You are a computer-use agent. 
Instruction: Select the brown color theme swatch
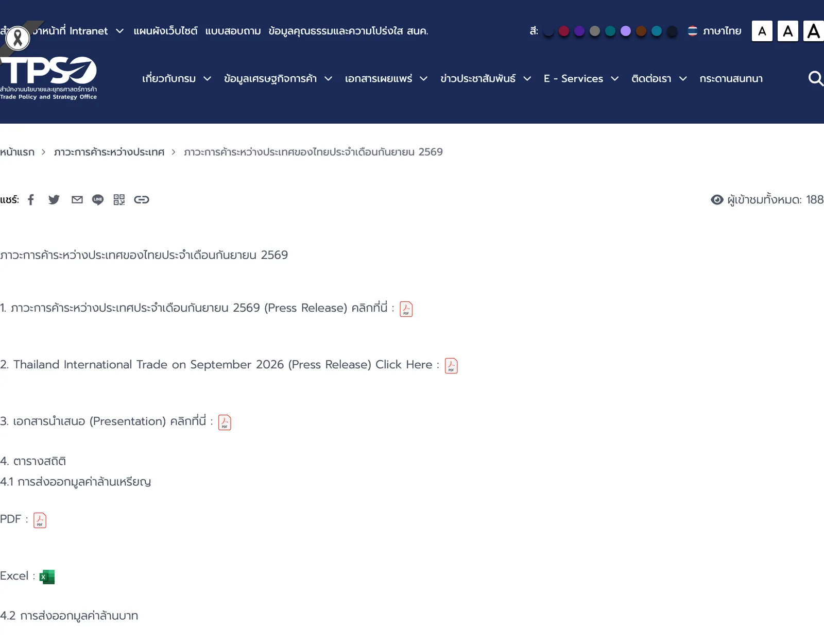(x=641, y=31)
